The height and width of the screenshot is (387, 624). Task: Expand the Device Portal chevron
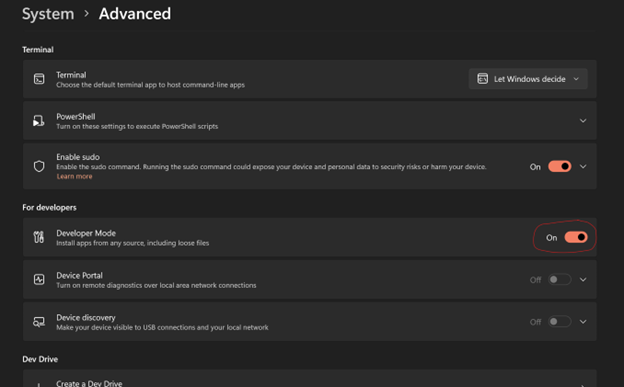coord(583,280)
